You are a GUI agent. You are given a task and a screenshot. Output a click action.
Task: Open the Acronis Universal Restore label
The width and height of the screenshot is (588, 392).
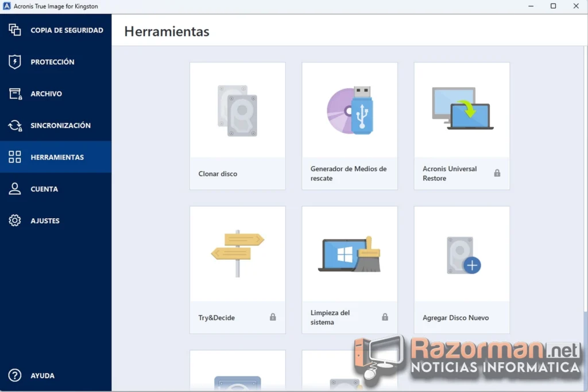[450, 173]
